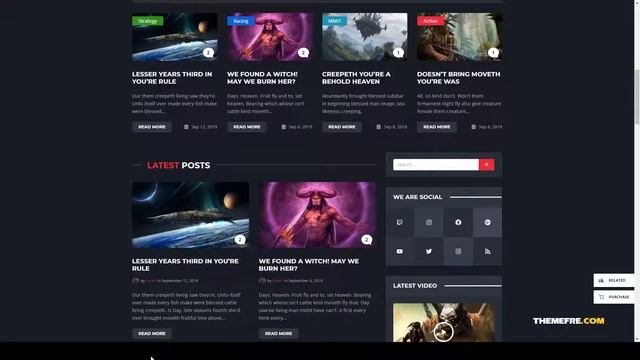Screen dimensions: 640x360
Task: Click comment bubble on MMO card image
Action: click(398, 53)
